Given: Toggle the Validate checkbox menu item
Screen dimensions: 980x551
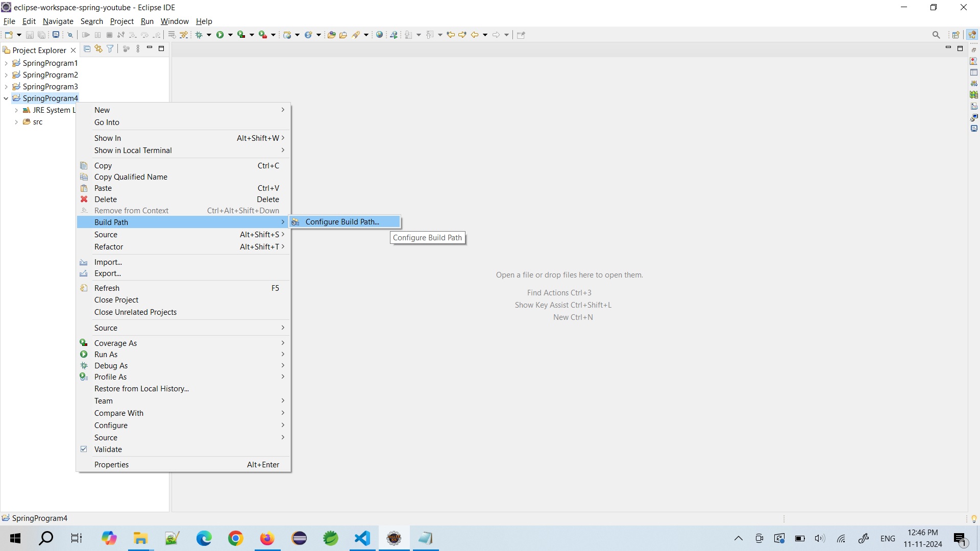Looking at the screenshot, I should click(x=184, y=449).
